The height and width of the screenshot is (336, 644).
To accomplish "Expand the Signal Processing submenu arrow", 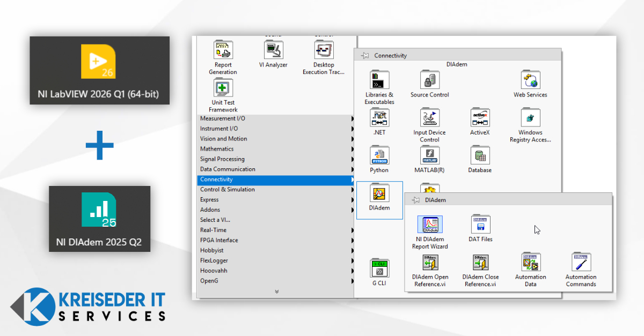I will [353, 159].
